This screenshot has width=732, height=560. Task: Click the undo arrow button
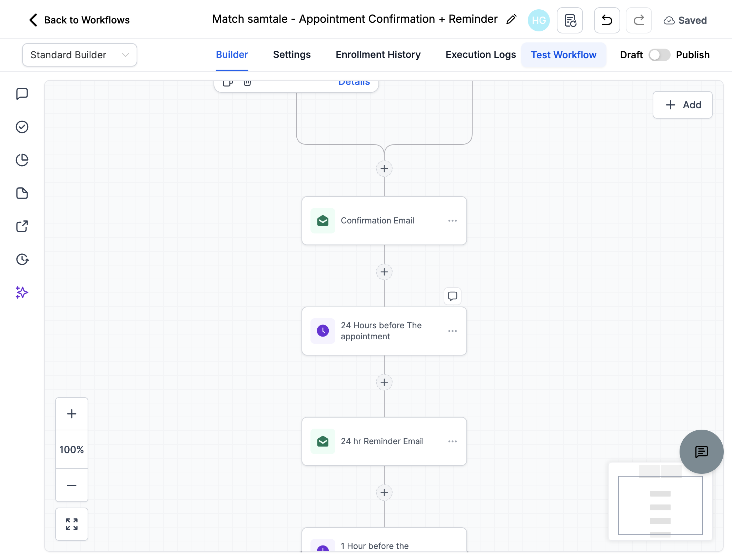coord(607,20)
